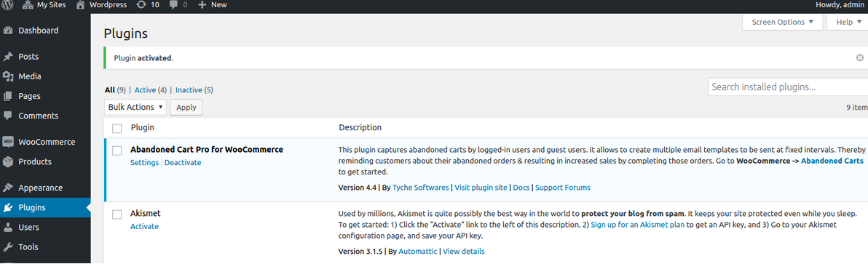Open Dashboard menu item
This screenshot has height=264, width=868.
[x=38, y=31]
